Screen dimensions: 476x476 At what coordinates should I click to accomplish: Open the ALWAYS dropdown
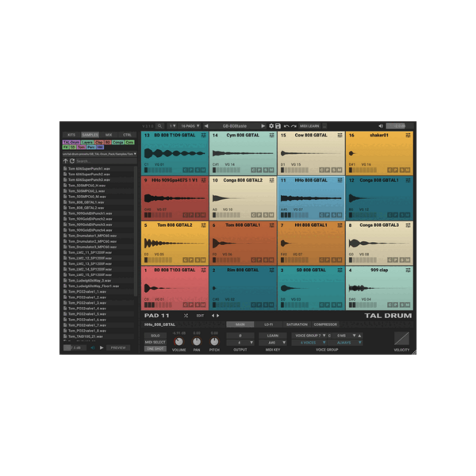click(345, 343)
